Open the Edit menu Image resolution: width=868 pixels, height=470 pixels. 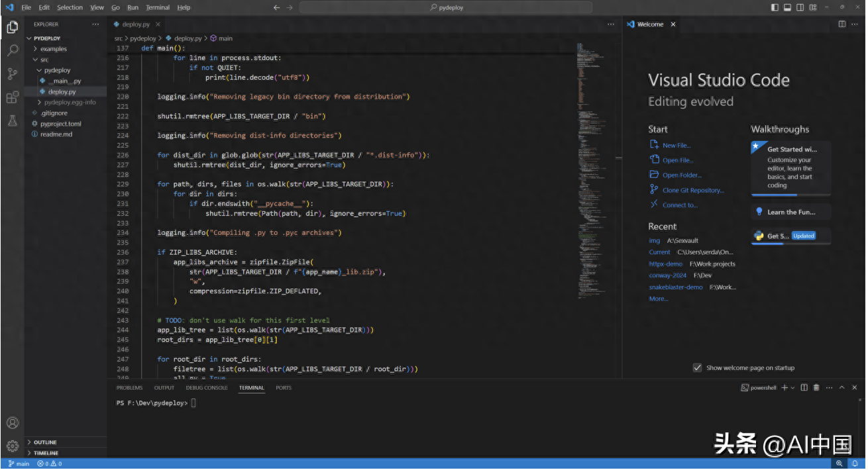[x=44, y=7]
